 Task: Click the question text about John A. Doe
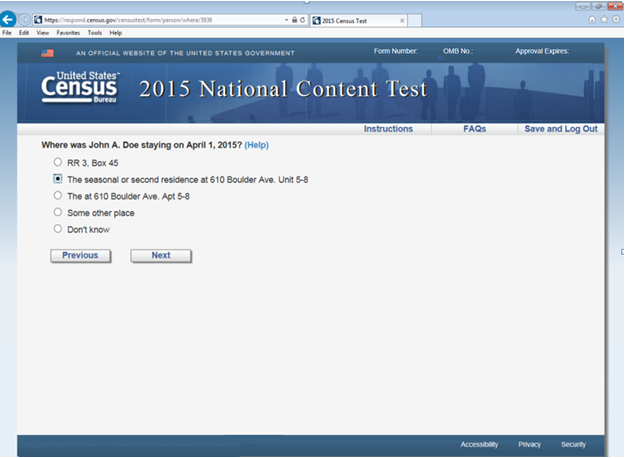(x=142, y=145)
